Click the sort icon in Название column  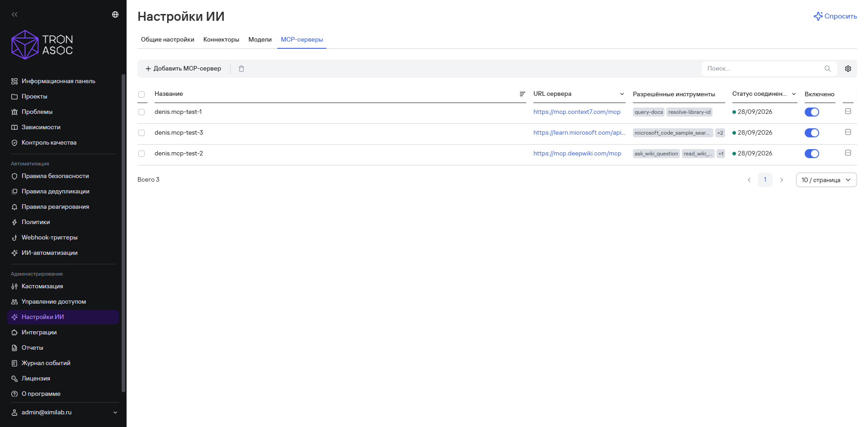[x=522, y=94]
